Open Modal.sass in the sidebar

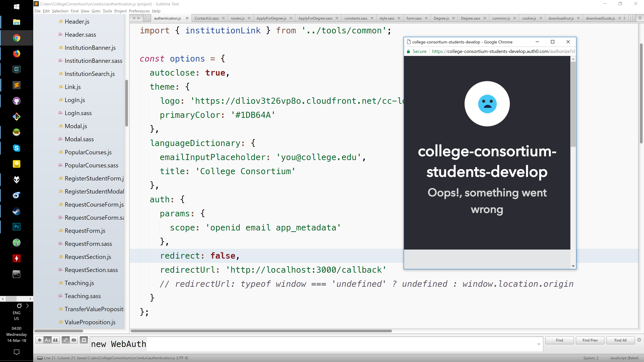(79, 139)
